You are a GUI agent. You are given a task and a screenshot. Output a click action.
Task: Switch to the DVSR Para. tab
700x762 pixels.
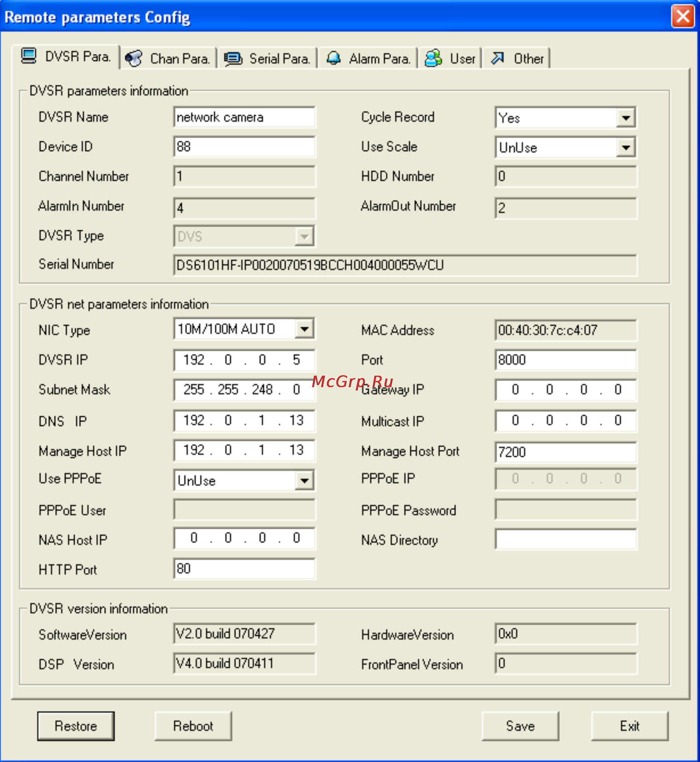click(66, 57)
